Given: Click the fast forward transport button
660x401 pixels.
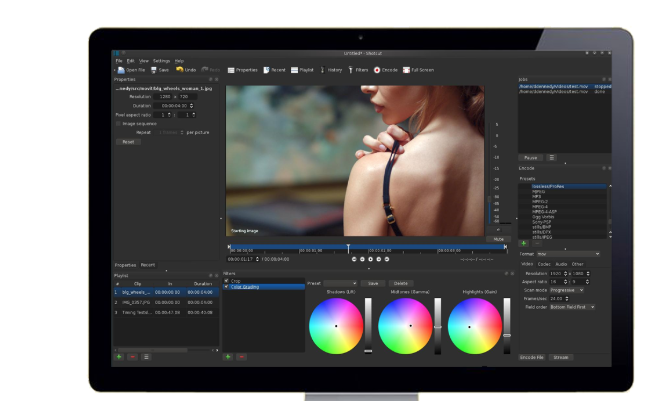Looking at the screenshot, I should (379, 259).
